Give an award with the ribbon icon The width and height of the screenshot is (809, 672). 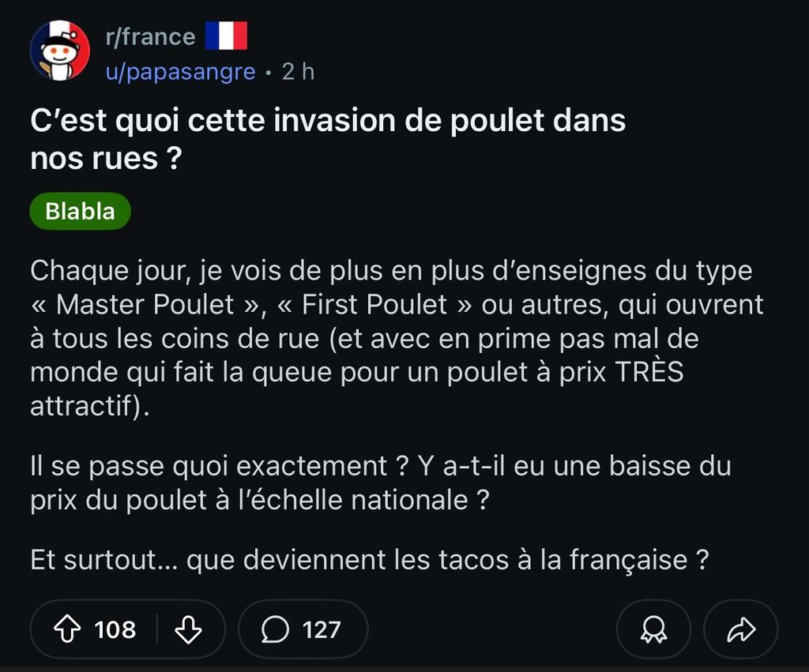point(653,629)
